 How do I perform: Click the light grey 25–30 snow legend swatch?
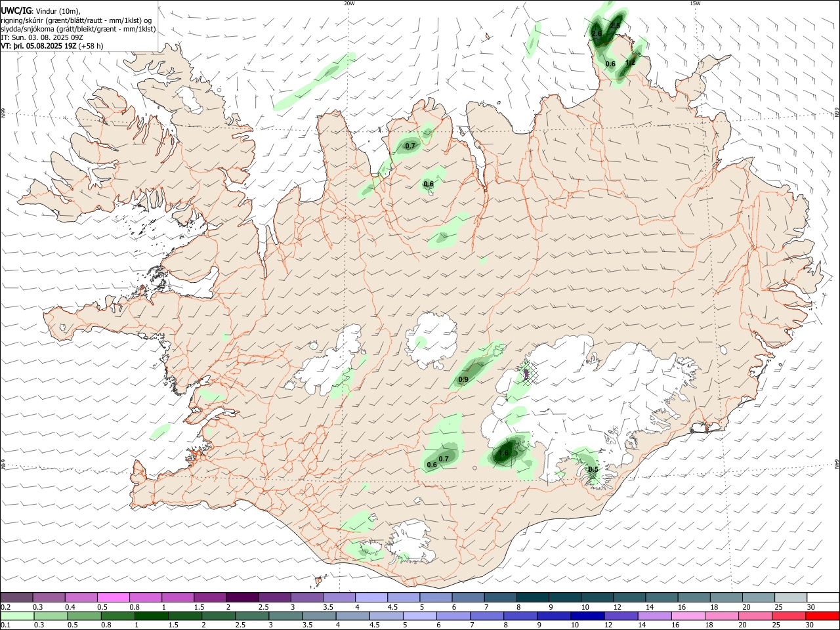click(791, 597)
